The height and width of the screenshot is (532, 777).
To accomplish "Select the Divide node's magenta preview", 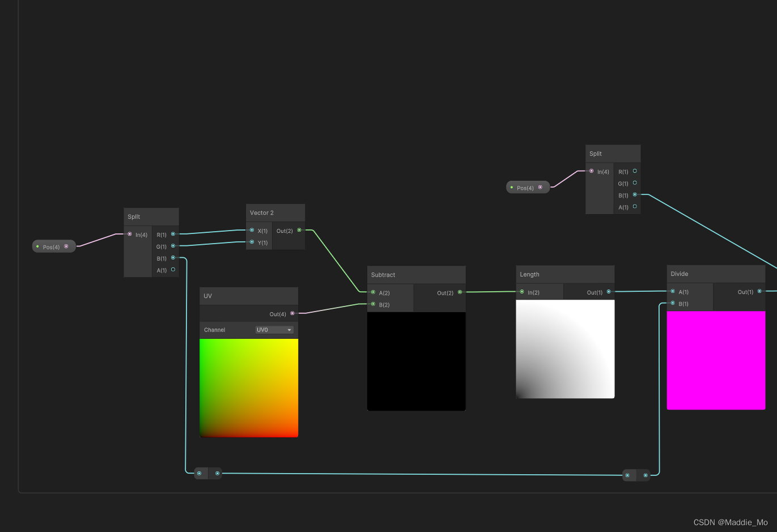I will point(716,360).
